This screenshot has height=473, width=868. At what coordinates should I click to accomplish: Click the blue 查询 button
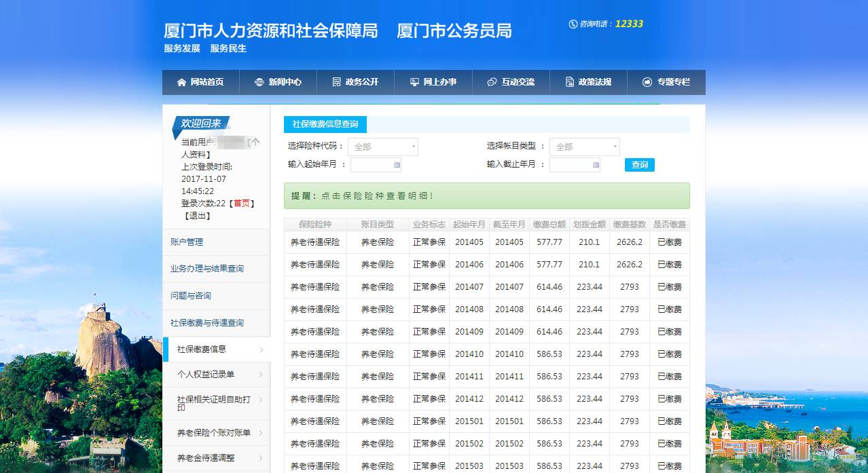(x=639, y=165)
